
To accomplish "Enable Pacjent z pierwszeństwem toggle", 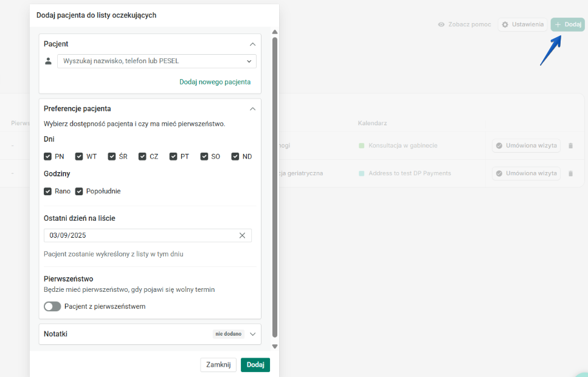I will click(x=52, y=306).
